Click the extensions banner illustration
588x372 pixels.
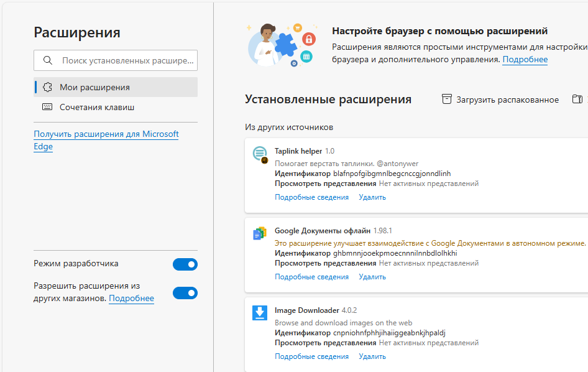pos(282,45)
